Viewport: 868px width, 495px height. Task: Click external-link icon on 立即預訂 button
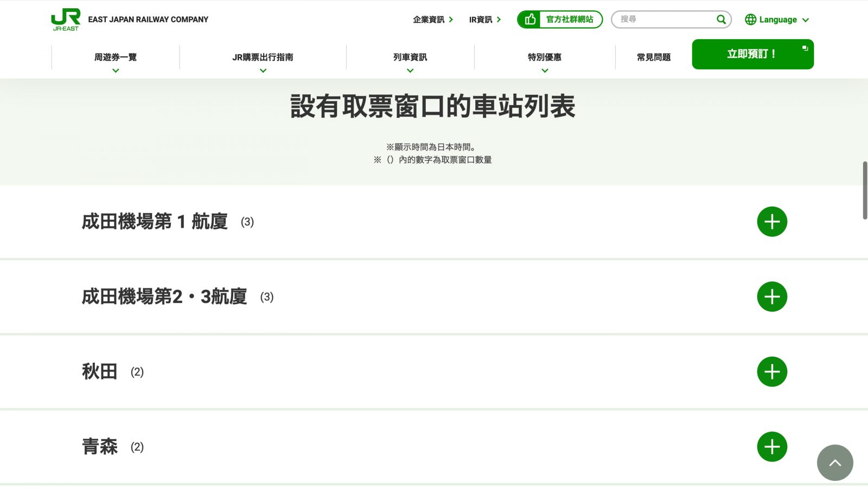click(805, 48)
